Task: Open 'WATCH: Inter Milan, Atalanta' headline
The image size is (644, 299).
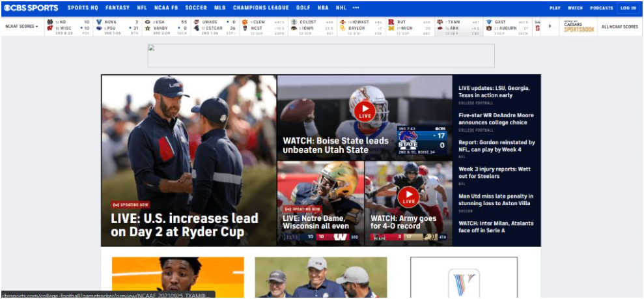Action: click(x=496, y=227)
